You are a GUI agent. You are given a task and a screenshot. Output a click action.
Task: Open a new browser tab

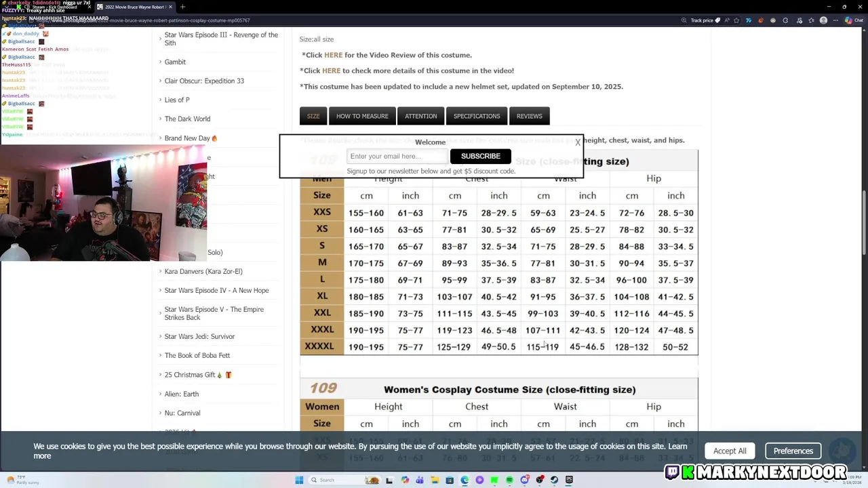pos(182,7)
